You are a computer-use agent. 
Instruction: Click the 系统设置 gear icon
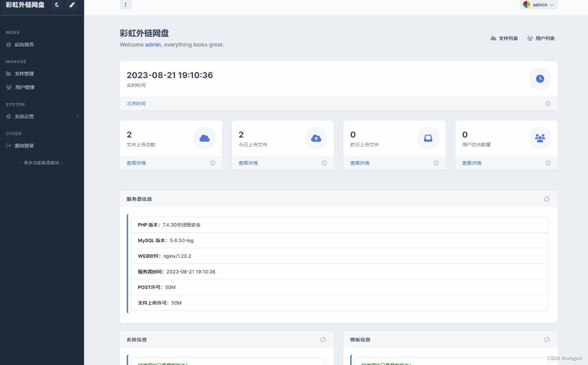(9, 116)
